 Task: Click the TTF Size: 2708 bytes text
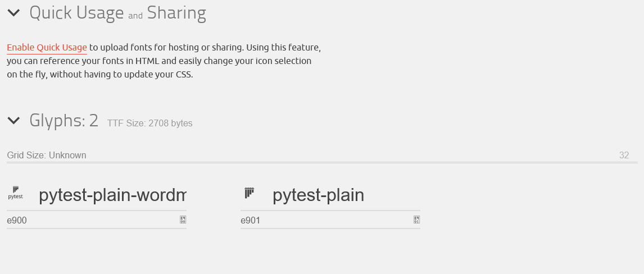click(150, 124)
